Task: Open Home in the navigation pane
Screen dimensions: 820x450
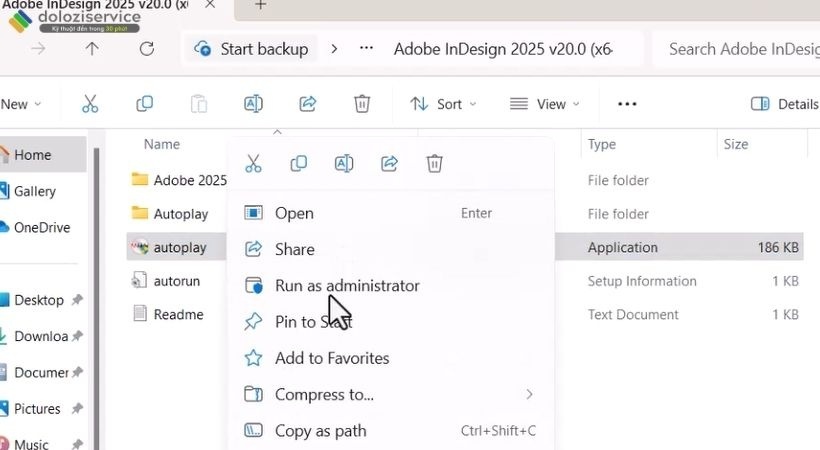Action: click(42, 154)
